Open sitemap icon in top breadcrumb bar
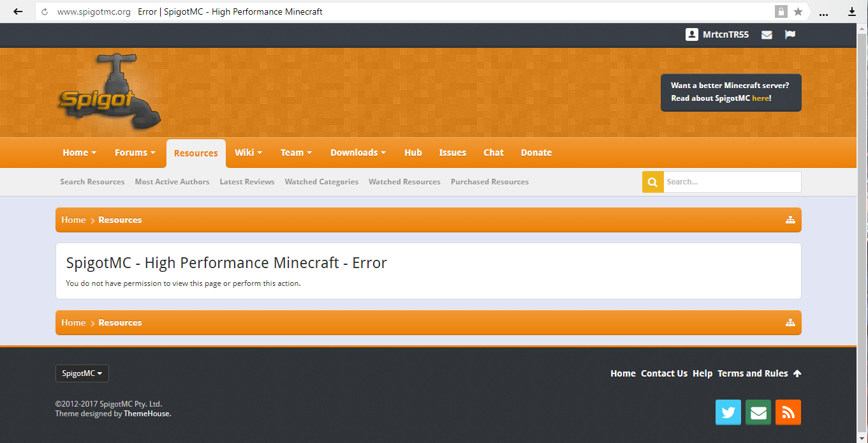The width and height of the screenshot is (868, 443). (x=790, y=220)
